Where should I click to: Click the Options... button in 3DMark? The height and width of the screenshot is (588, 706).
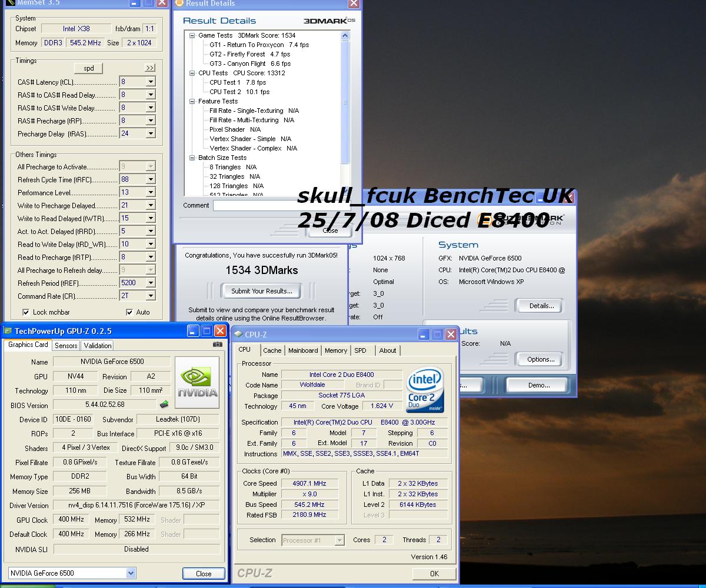pyautogui.click(x=541, y=359)
